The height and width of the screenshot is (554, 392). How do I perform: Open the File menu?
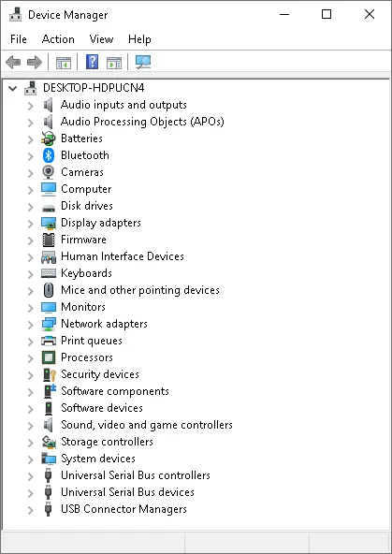click(19, 39)
